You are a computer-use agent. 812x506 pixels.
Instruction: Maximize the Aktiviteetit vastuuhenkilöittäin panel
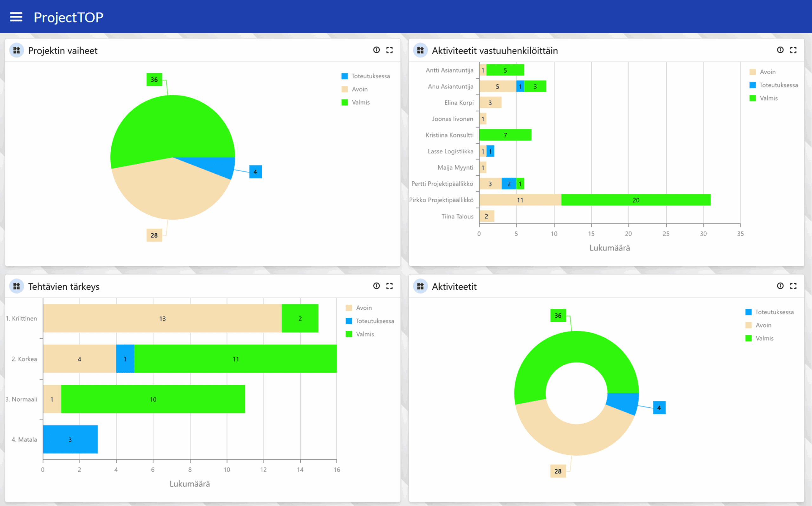pos(793,50)
